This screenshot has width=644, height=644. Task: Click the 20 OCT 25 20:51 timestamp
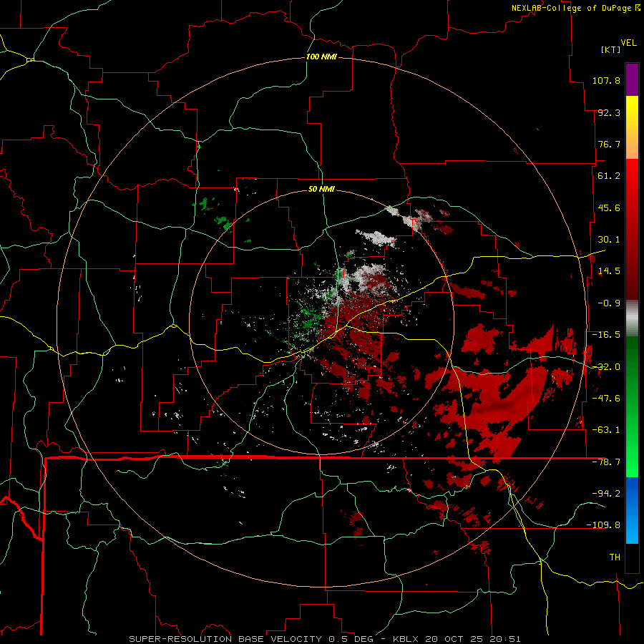pos(473,639)
